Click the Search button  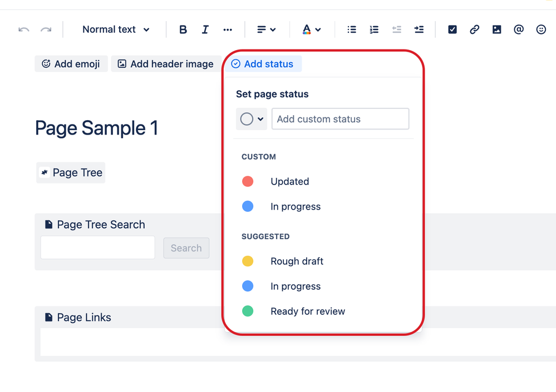[x=186, y=248]
